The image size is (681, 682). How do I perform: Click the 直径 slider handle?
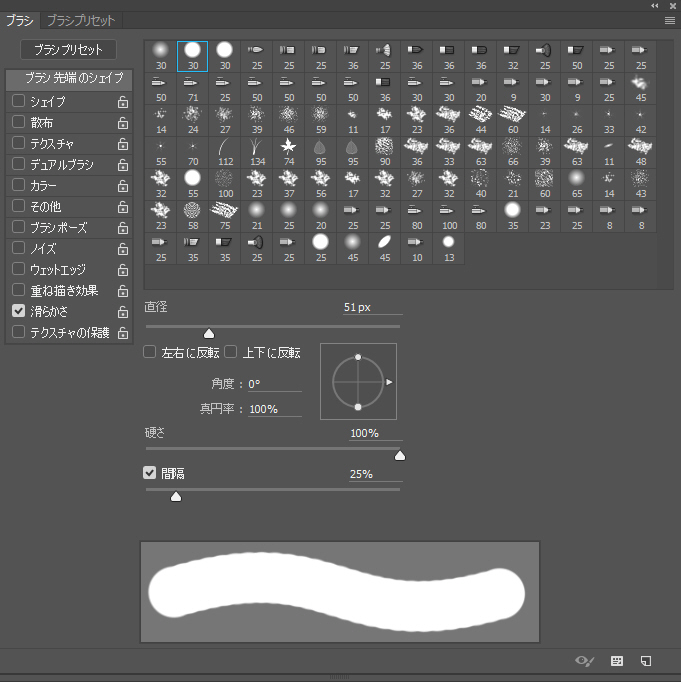coord(209,334)
